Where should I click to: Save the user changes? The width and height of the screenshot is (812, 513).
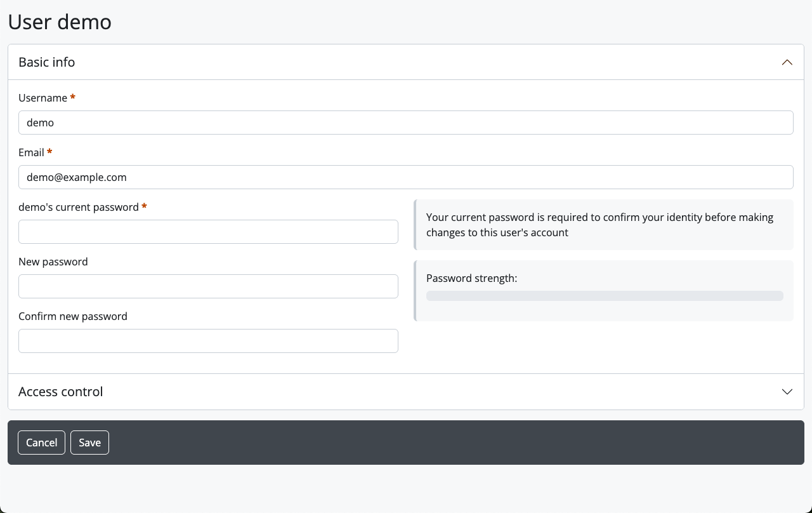[x=89, y=443]
